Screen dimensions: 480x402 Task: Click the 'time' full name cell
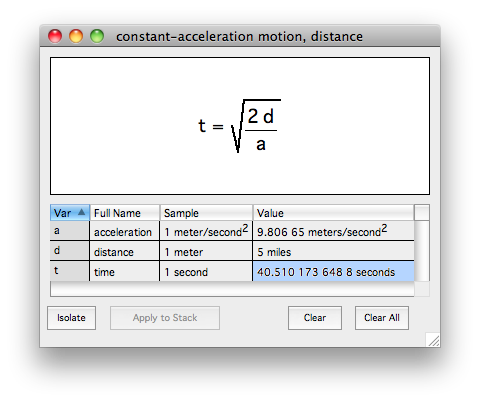coord(125,271)
